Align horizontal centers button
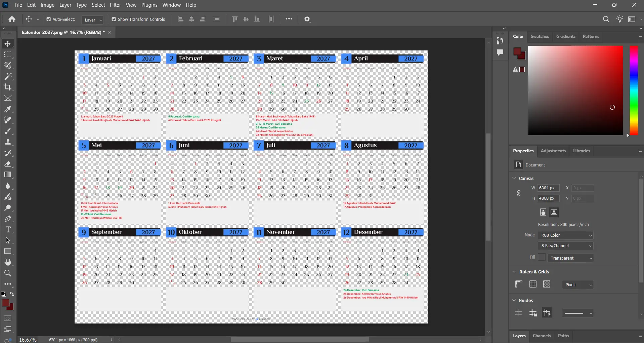Screen dimensions: 644x343 [192, 19]
